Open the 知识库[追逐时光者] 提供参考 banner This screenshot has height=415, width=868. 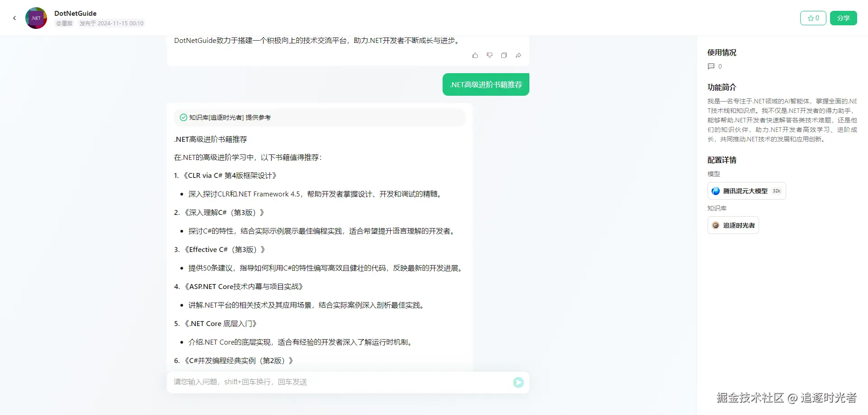point(320,117)
